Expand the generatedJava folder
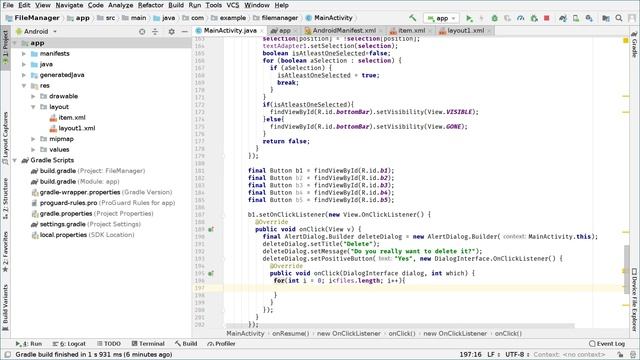 click(x=24, y=75)
